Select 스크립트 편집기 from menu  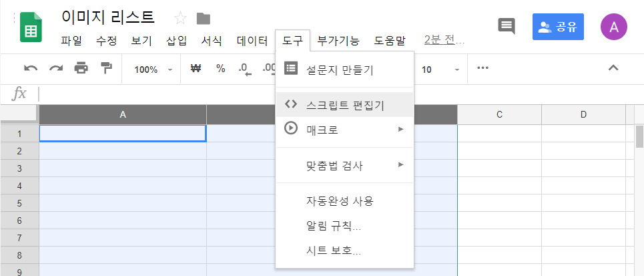point(344,105)
